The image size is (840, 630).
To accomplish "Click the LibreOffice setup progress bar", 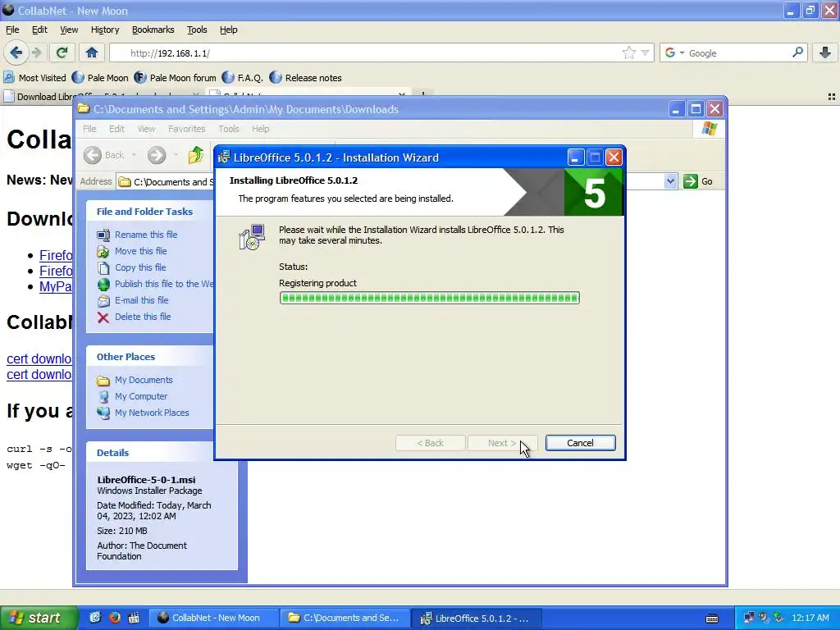I will tap(429, 298).
